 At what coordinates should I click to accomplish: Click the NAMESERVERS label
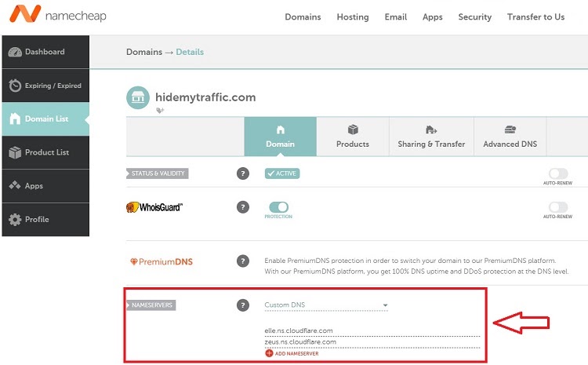[x=151, y=305]
